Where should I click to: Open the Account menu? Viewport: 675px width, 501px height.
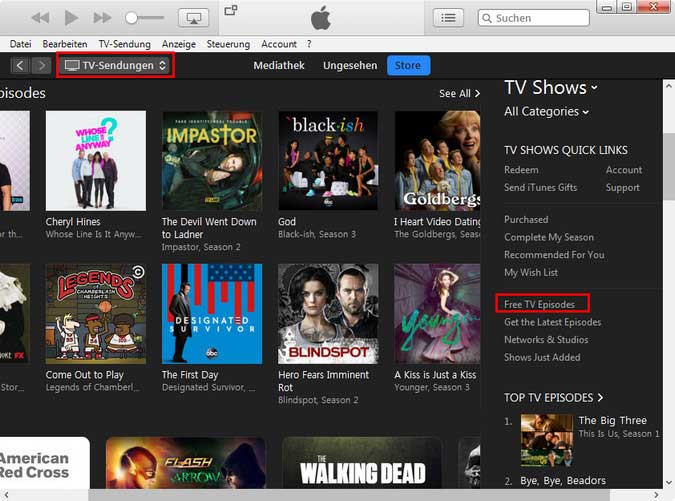pyautogui.click(x=279, y=44)
